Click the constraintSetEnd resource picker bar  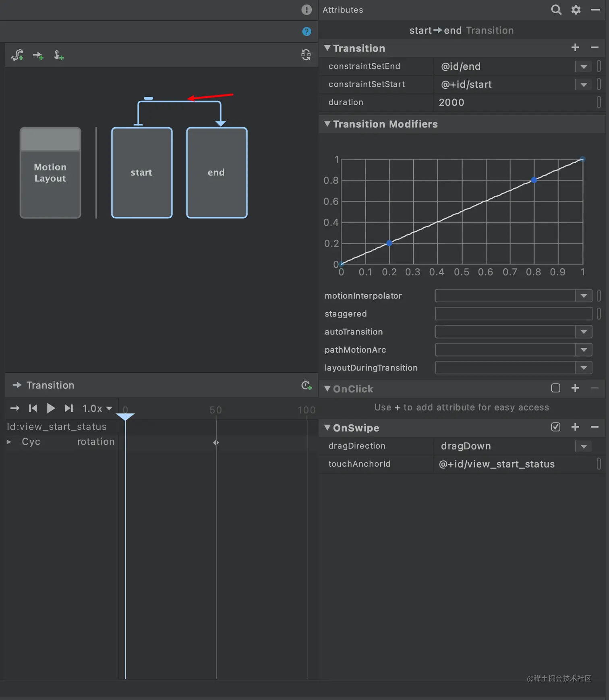[599, 66]
